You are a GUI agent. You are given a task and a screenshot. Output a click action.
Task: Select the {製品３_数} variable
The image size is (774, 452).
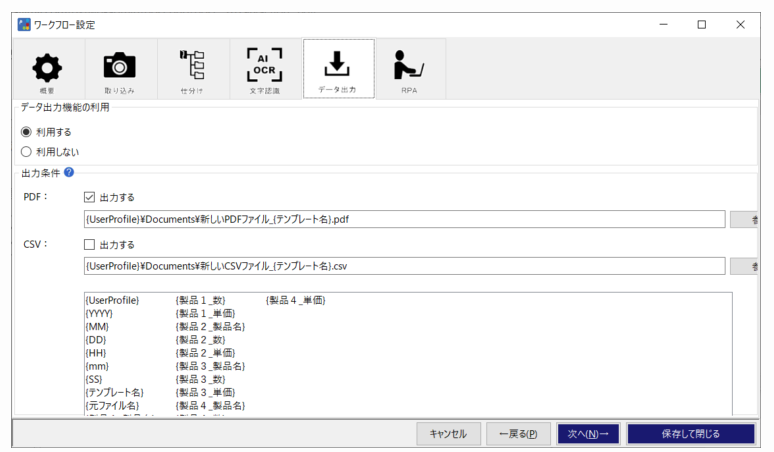[200, 379]
